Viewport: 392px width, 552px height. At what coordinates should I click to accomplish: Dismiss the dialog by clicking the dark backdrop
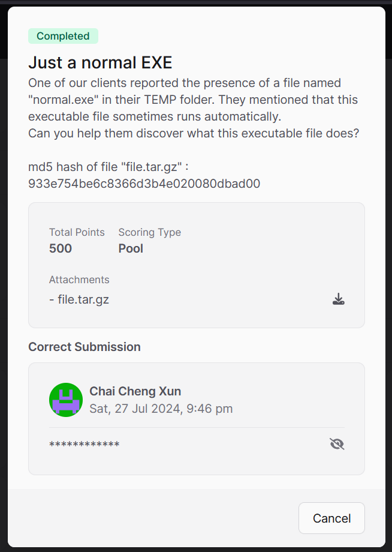point(3,281)
